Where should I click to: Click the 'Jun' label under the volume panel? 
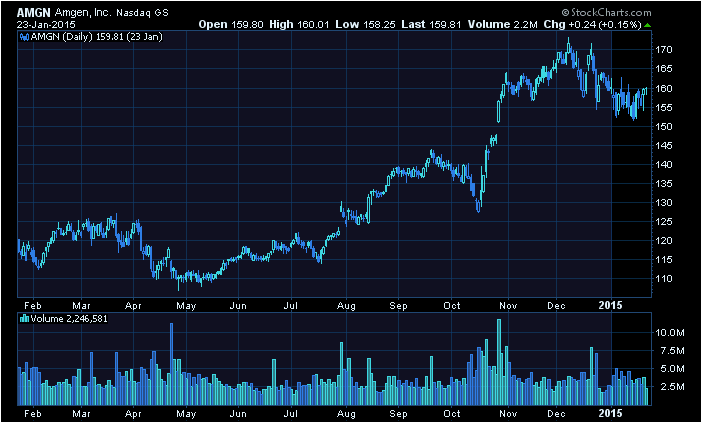[238, 414]
